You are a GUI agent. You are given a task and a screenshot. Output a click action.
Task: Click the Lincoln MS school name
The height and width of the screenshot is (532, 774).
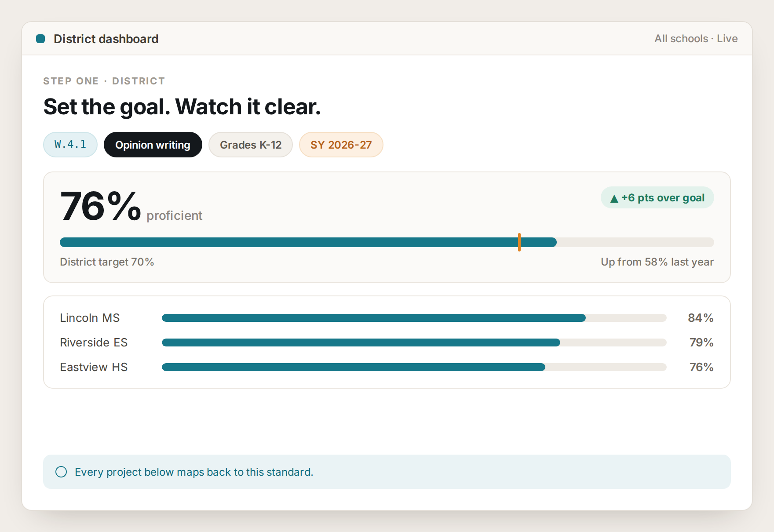coord(90,318)
